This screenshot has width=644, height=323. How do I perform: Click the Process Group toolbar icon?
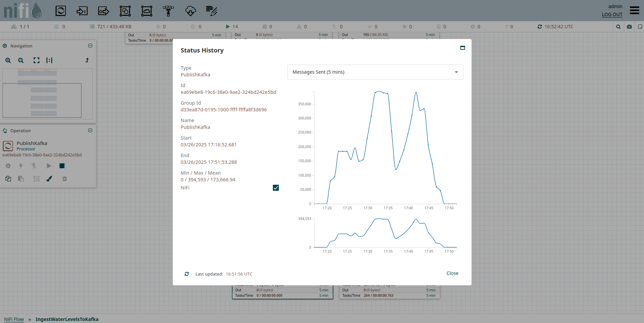[x=125, y=11]
